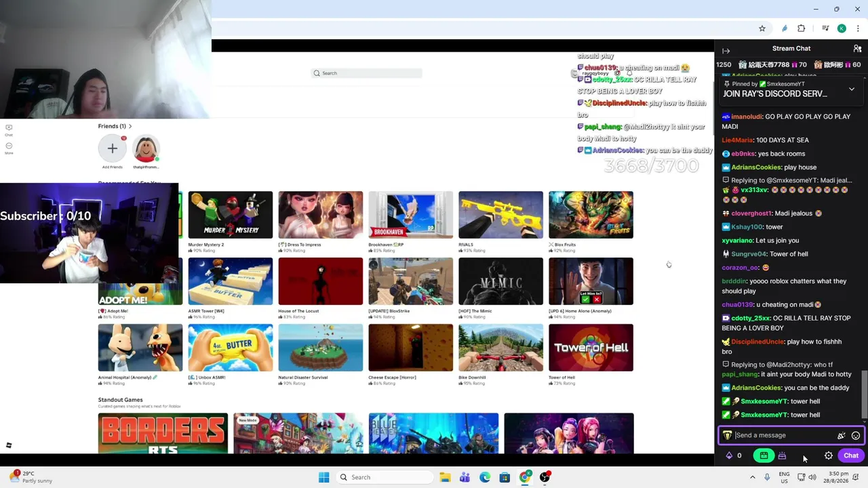The image size is (868, 488).
Task: Open Google Chrome from taskbar
Action: click(x=525, y=478)
